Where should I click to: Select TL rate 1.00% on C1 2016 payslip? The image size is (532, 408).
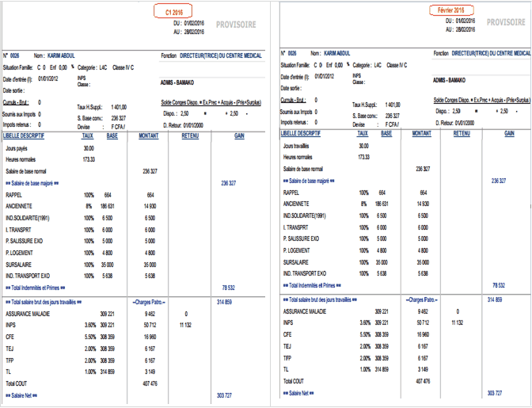pyautogui.click(x=90, y=372)
